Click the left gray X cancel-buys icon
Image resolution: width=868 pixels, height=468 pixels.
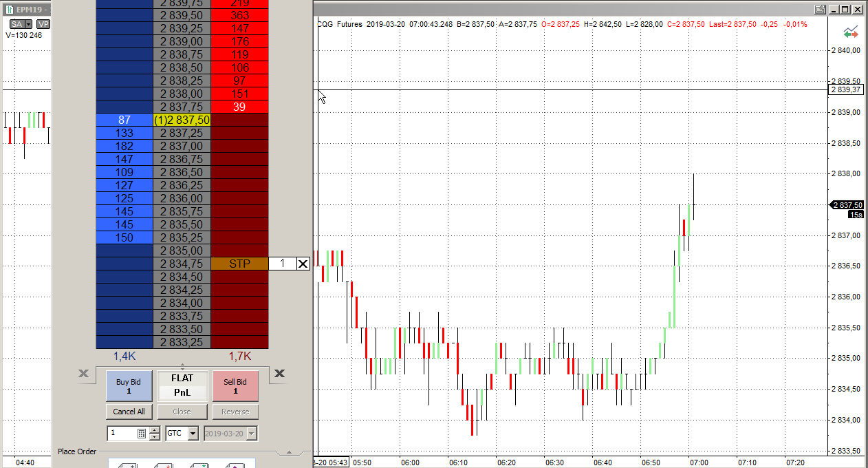[x=83, y=373]
